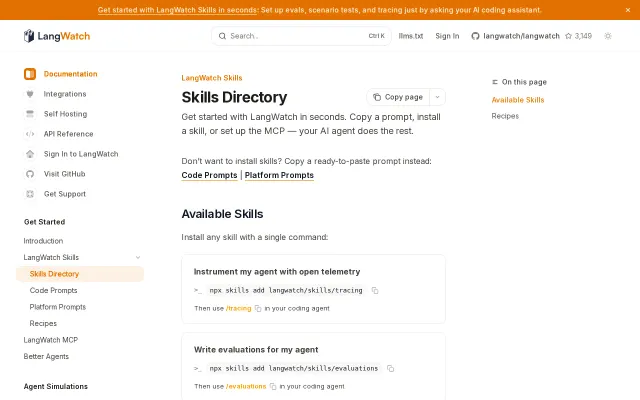Image resolution: width=640 pixels, height=400 pixels.
Task: Open Visit GitHub sidebar link
Action: tap(64, 174)
